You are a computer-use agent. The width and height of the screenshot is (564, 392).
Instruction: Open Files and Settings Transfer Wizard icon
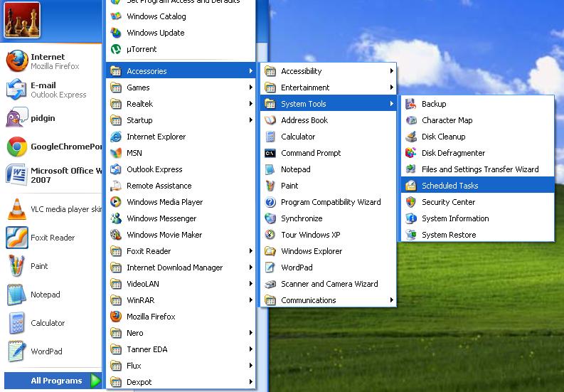tap(411, 169)
